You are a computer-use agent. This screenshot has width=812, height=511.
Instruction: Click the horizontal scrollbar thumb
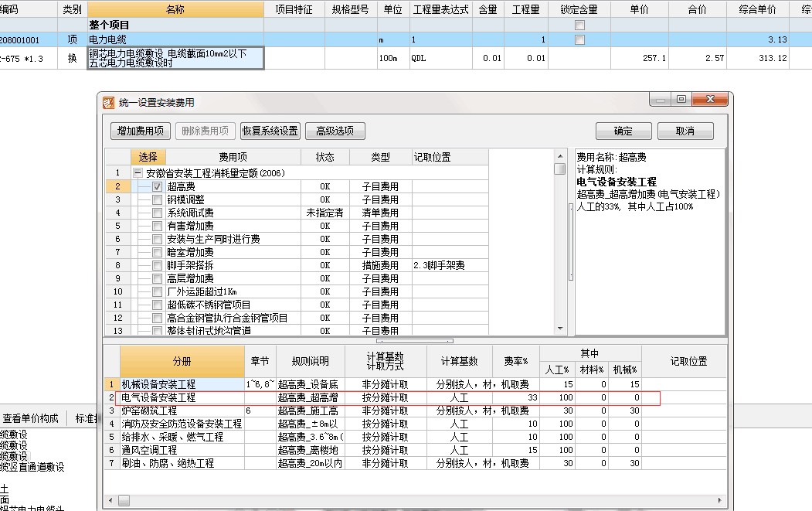point(124,501)
